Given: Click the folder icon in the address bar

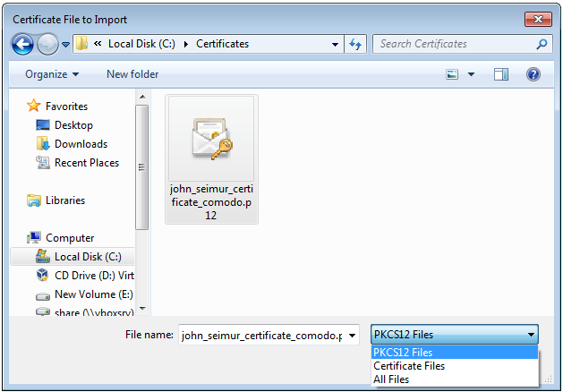Looking at the screenshot, I should [81, 44].
